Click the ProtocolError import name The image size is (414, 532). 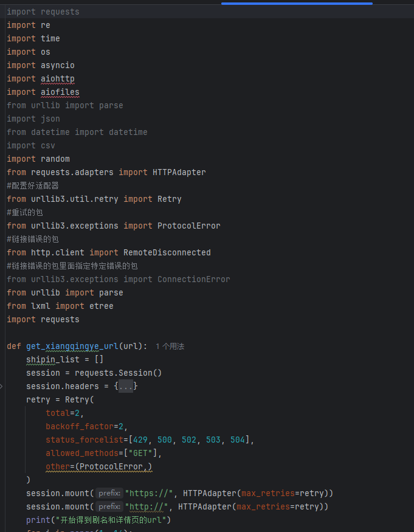tap(188, 226)
